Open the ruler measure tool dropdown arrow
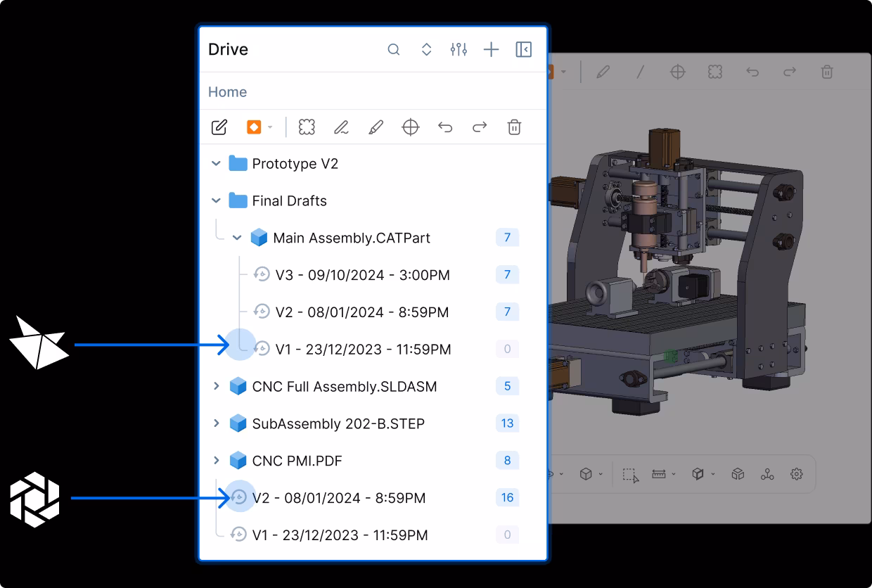The image size is (872, 588). [674, 475]
